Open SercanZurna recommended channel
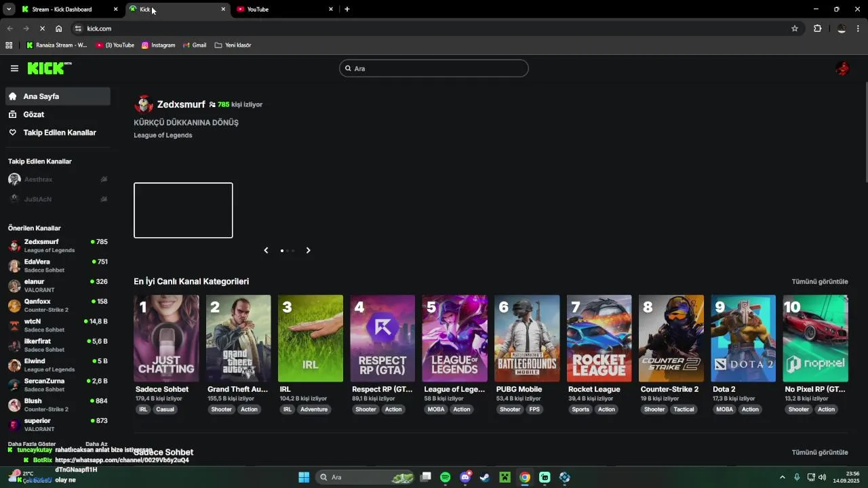This screenshot has width=868, height=488. pyautogui.click(x=58, y=385)
